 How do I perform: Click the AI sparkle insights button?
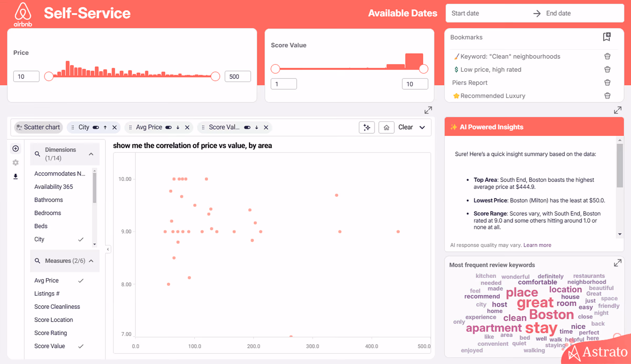(367, 127)
